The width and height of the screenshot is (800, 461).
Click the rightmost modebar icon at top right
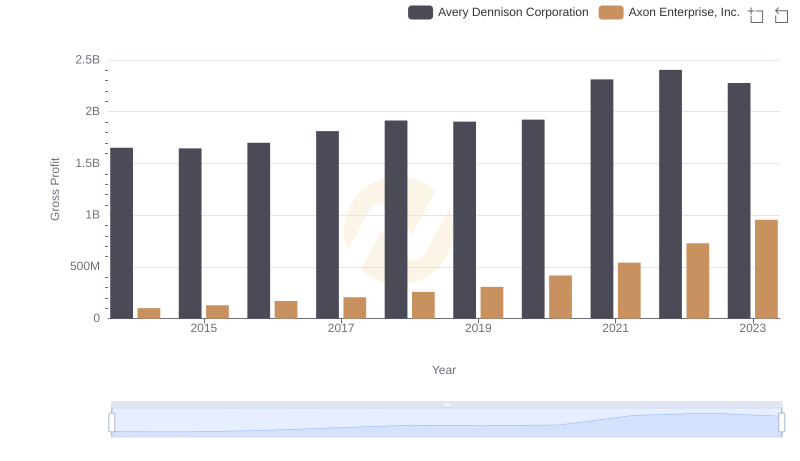pos(782,15)
